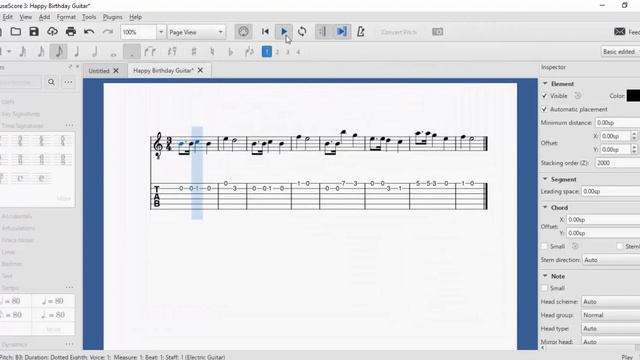640x360 pixels.
Task: Click the element Color swatch
Action: pos(633,96)
